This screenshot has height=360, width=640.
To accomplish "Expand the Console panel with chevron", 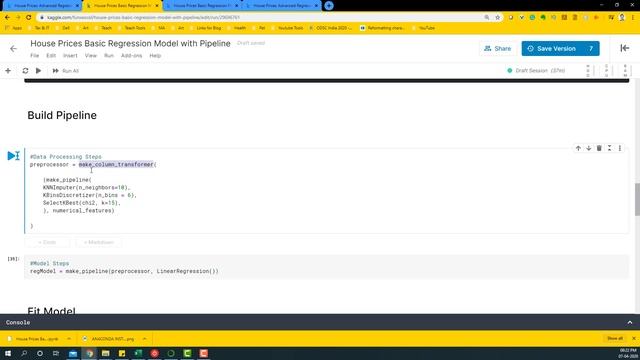I will [x=630, y=322].
